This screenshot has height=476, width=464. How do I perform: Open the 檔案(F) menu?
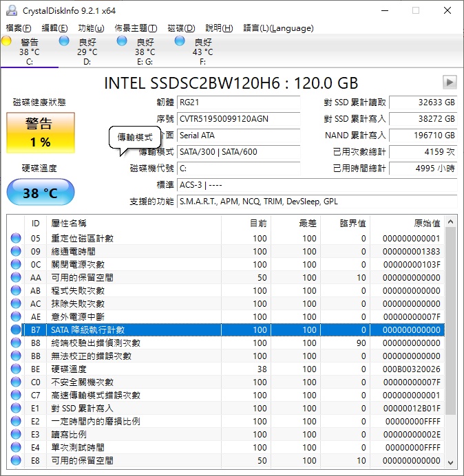click(19, 28)
